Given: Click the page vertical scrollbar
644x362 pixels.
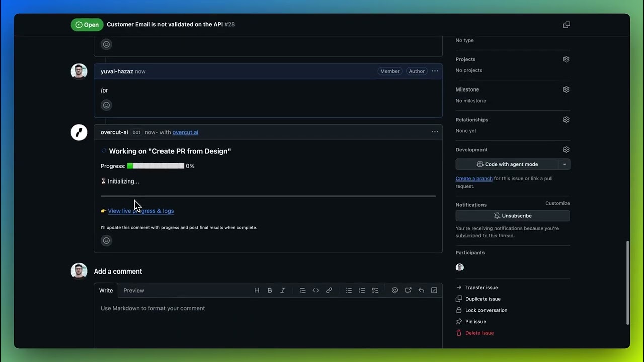Looking at the screenshot, I should pyautogui.click(x=627, y=283).
